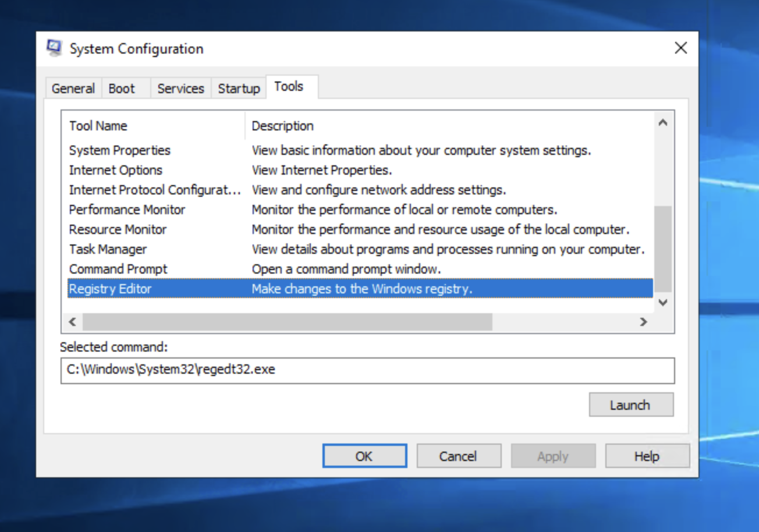759x532 pixels.
Task: Select Resource Monitor from the list
Action: [x=118, y=229]
